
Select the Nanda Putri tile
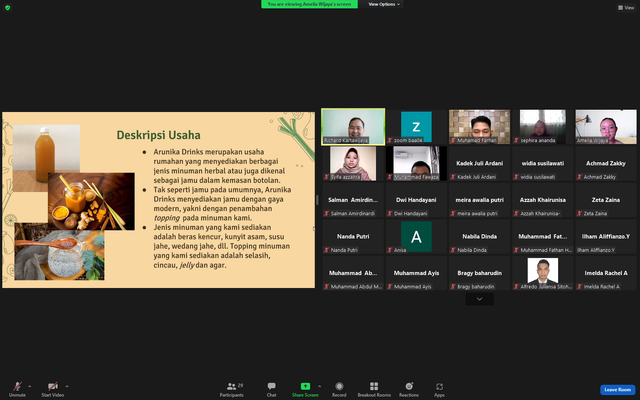pos(353,236)
